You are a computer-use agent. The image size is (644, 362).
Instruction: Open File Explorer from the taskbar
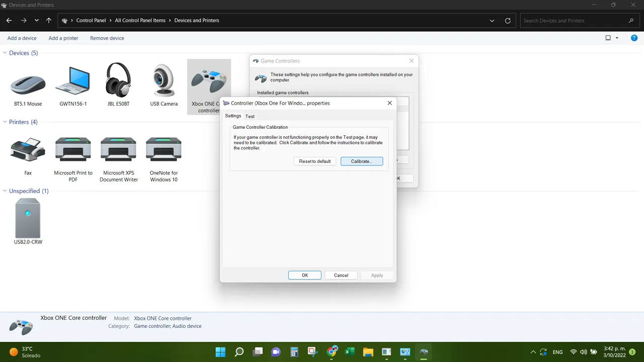(368, 352)
